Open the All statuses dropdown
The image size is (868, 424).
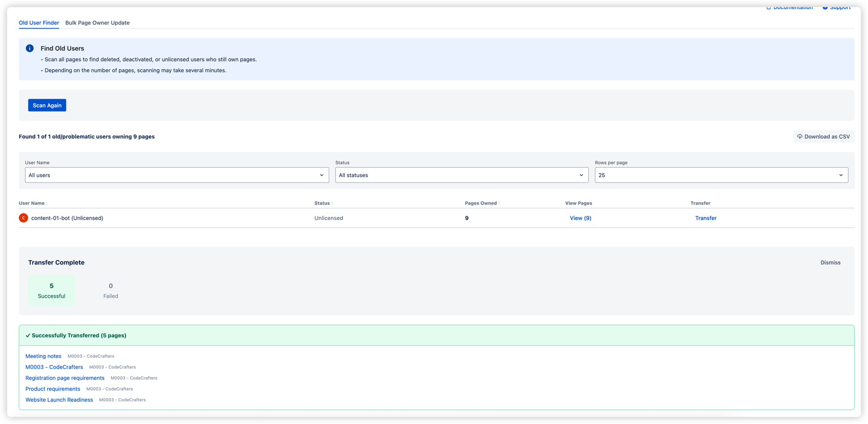(x=462, y=175)
